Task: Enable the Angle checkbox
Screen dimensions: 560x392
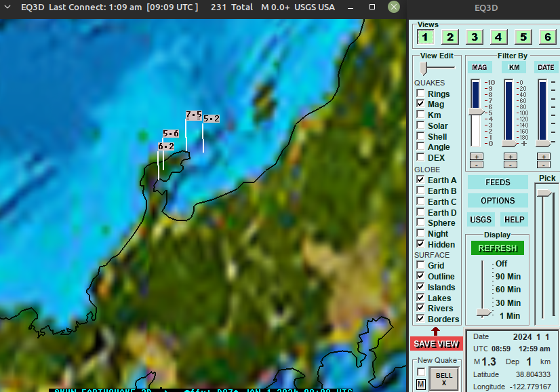Action: tap(421, 146)
